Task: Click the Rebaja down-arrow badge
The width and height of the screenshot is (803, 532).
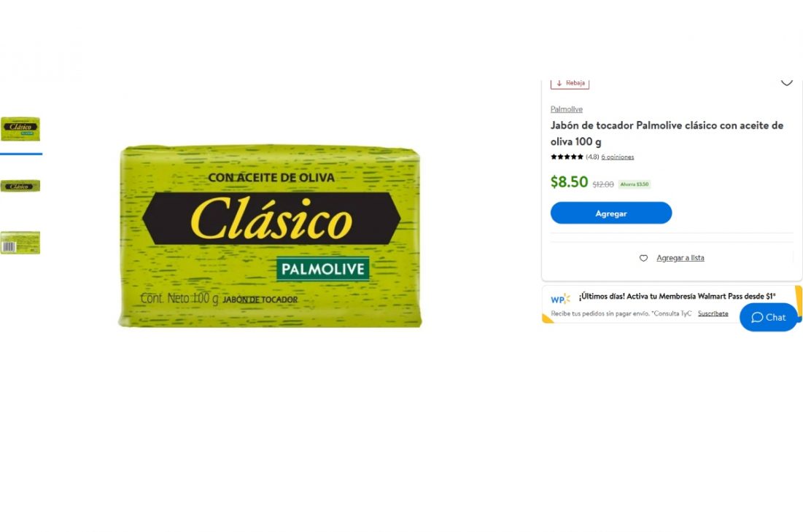Action: (x=570, y=83)
